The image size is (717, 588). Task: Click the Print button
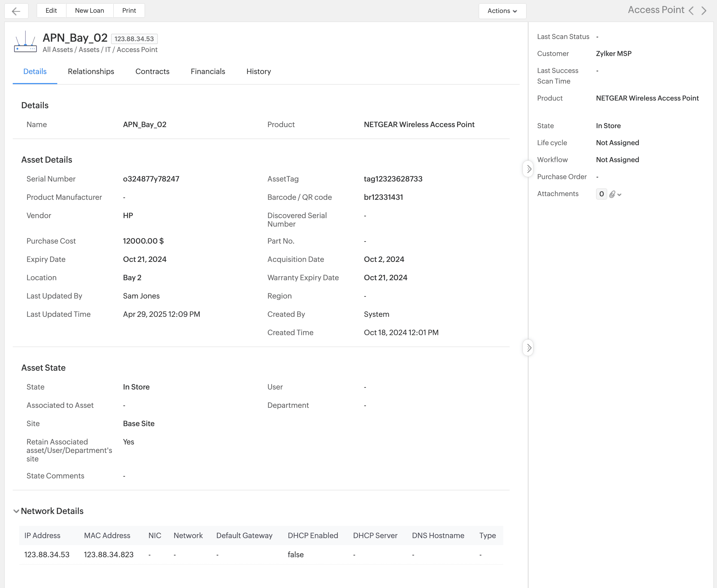coord(129,11)
